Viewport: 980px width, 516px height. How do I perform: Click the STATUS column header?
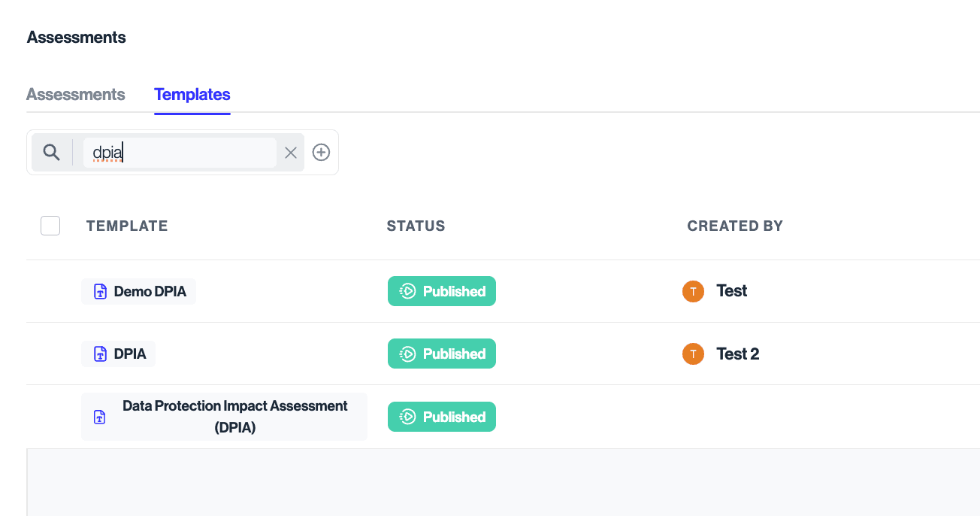[416, 226]
